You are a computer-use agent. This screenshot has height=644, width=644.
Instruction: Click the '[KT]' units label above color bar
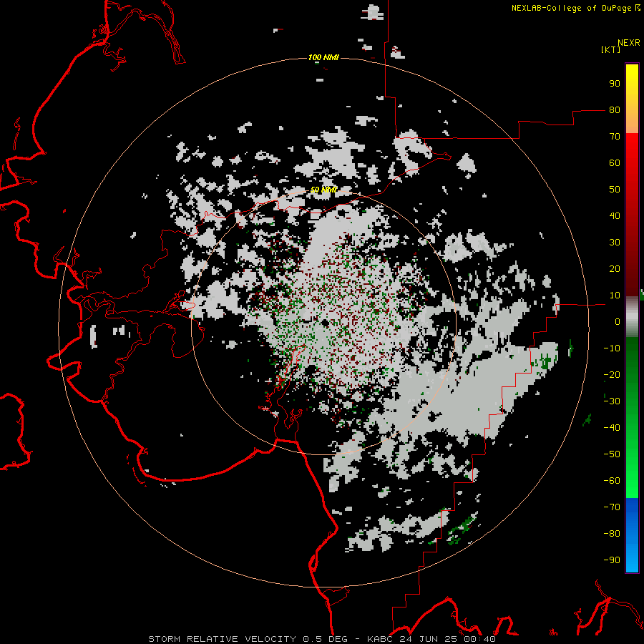[611, 49]
